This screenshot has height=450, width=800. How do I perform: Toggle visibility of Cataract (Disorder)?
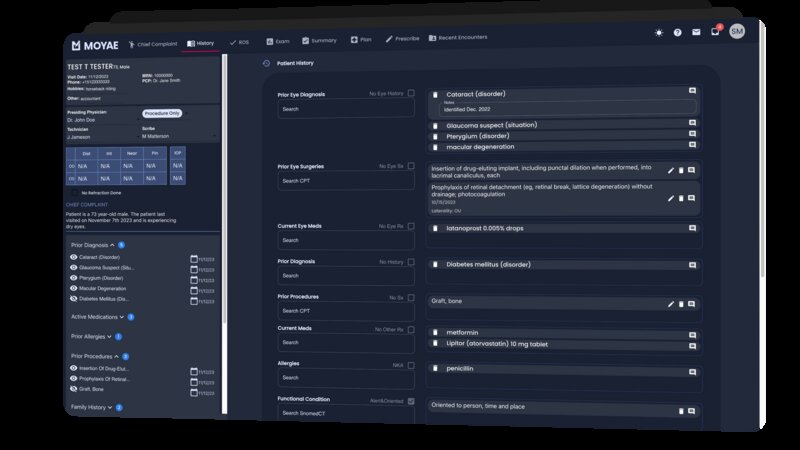[x=73, y=257]
